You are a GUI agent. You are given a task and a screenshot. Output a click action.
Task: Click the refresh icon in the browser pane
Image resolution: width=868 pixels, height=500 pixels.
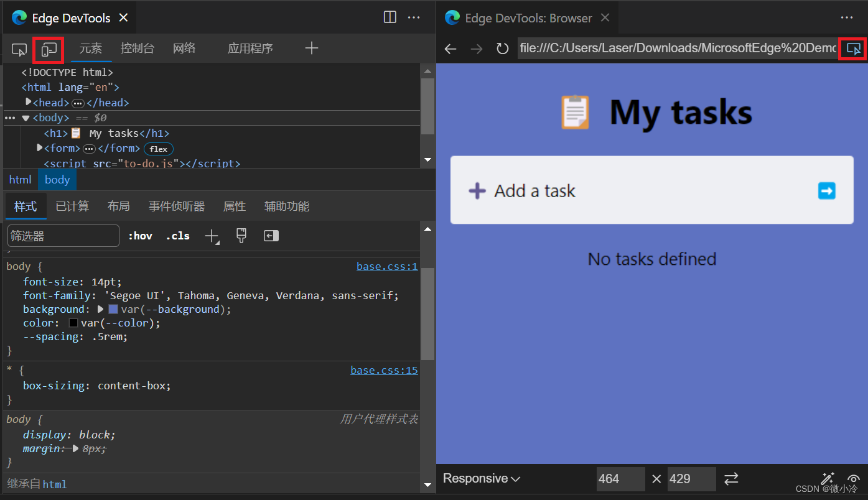[502, 48]
